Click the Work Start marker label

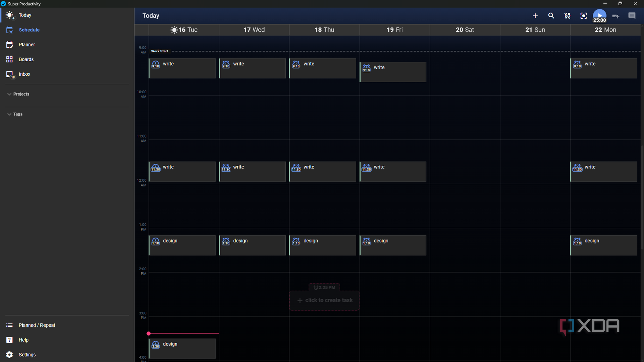pos(160,51)
